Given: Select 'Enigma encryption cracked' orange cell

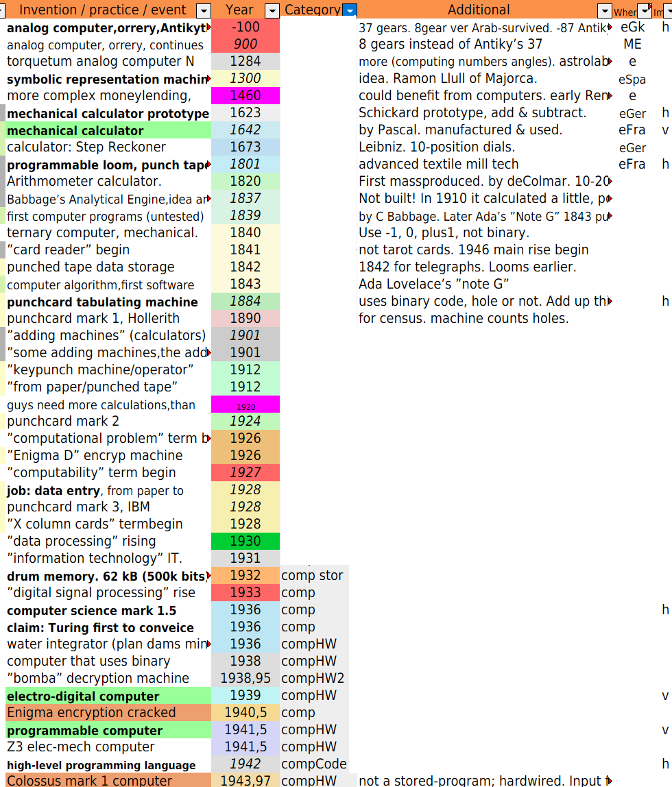Looking at the screenshot, I should [x=108, y=713].
